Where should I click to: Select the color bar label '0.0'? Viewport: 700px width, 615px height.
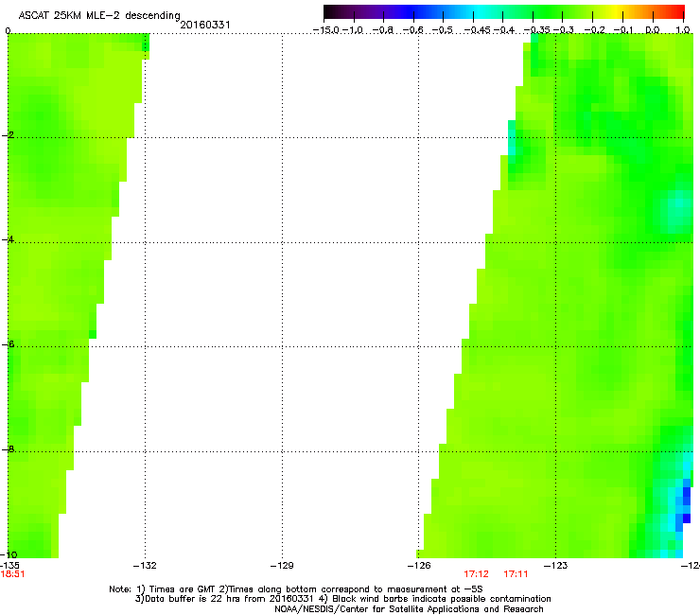[653, 30]
